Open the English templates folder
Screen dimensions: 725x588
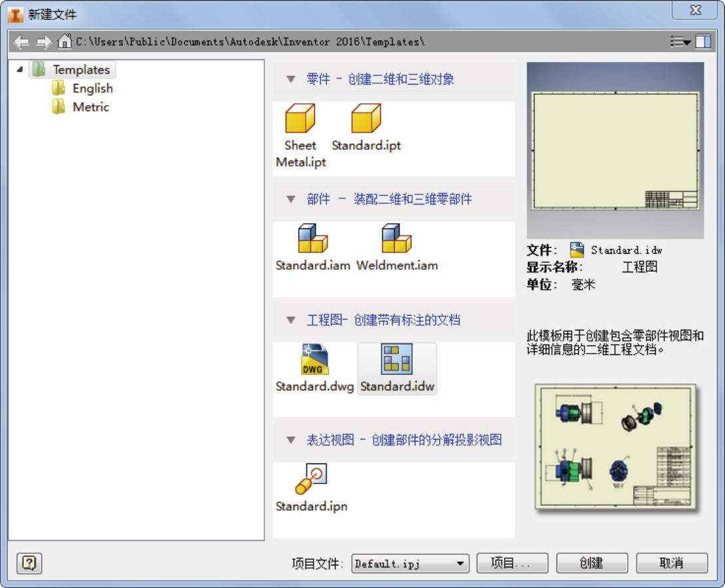pyautogui.click(x=83, y=88)
